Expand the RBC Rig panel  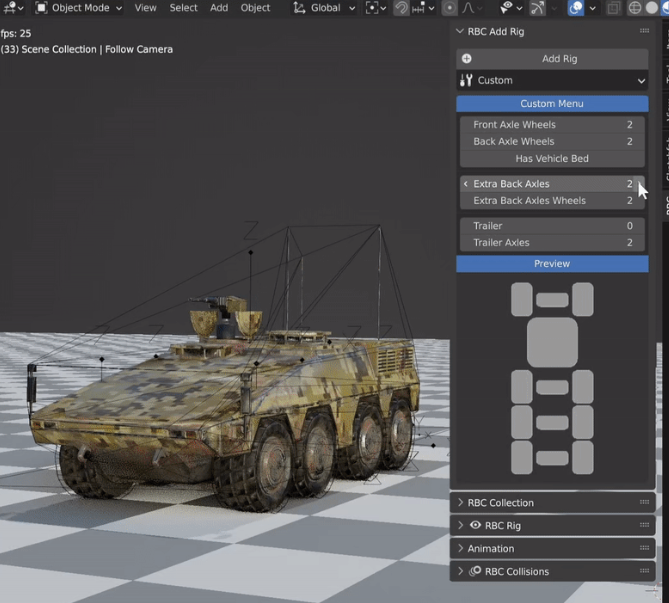(x=460, y=525)
